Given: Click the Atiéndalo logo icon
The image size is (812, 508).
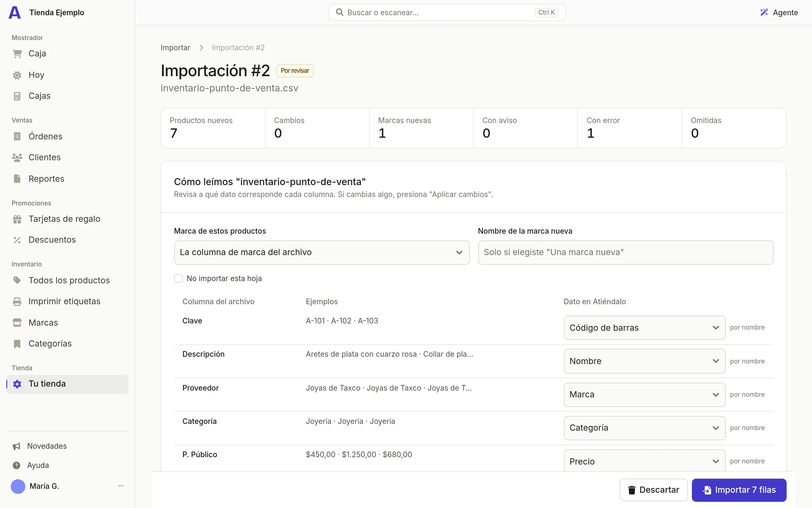Looking at the screenshot, I should tap(14, 12).
